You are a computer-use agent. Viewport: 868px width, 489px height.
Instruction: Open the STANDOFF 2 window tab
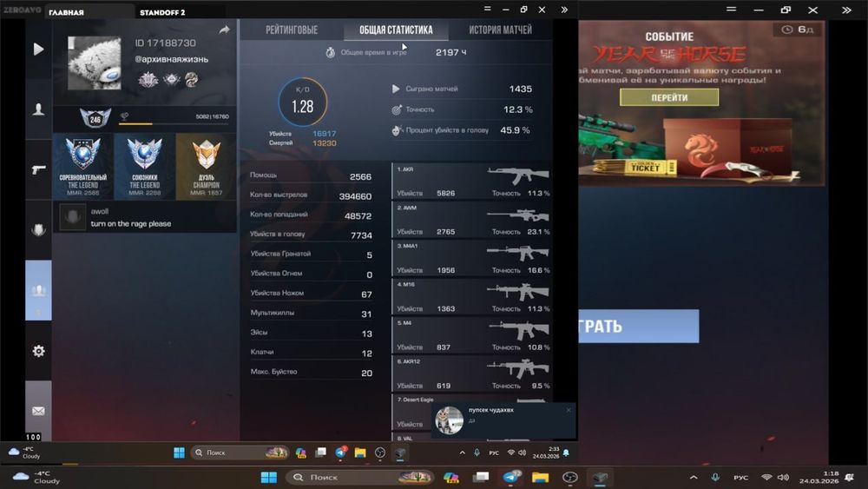[x=162, y=12]
